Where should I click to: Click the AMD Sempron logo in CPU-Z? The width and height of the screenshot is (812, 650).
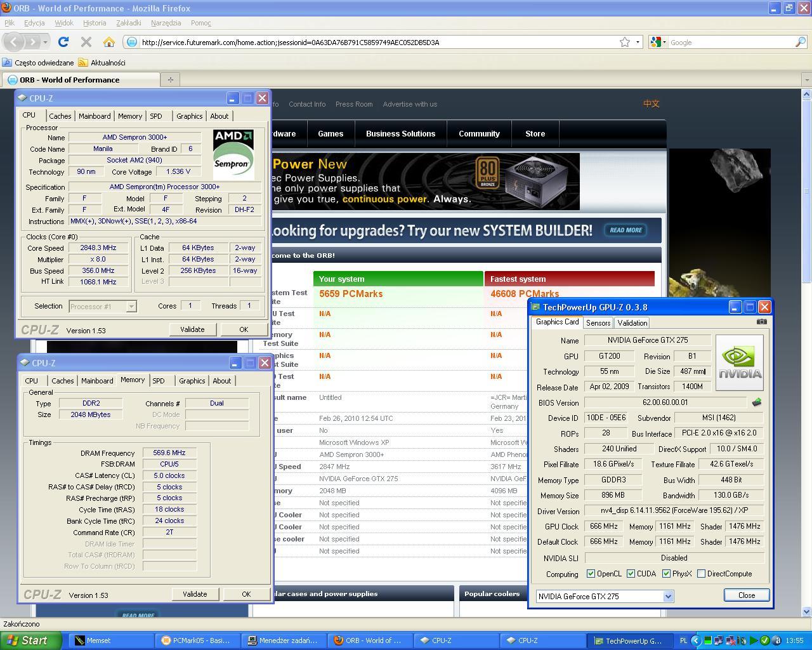[233, 155]
